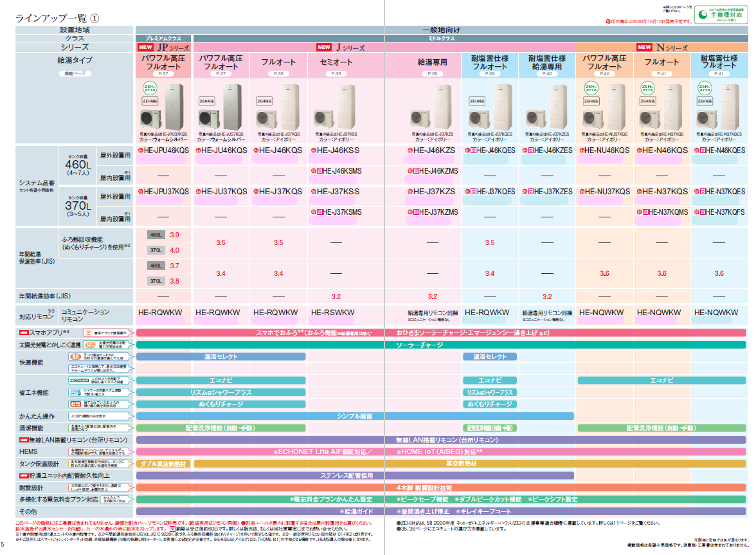Click remote HE-NQWKW under HE-NU37KQS column

click(601, 313)
